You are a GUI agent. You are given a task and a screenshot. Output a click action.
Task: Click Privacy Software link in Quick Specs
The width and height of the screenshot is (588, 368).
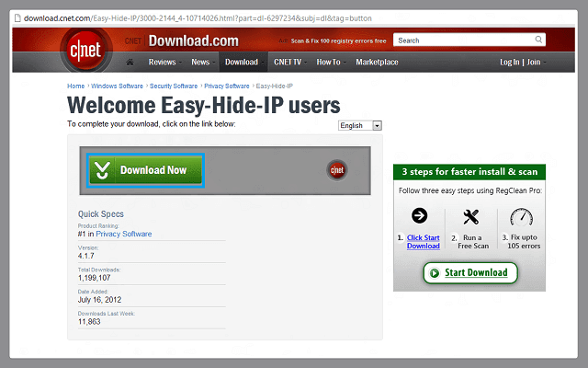point(124,234)
